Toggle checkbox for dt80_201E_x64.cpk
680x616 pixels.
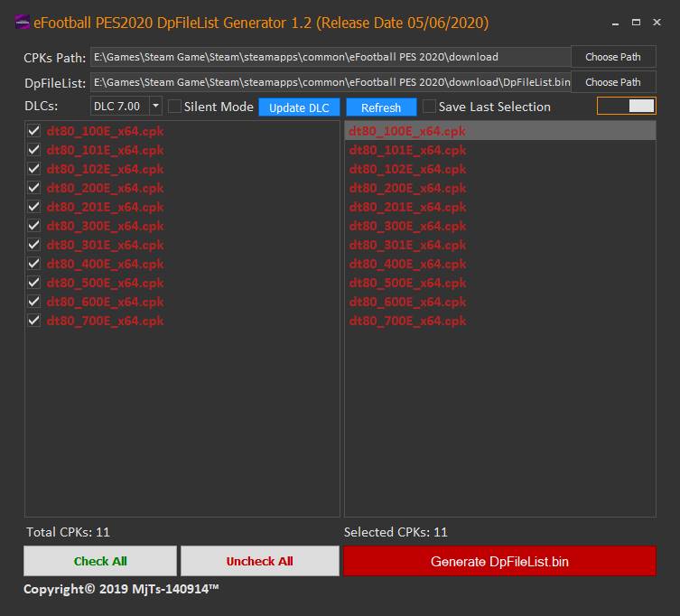pos(33,207)
